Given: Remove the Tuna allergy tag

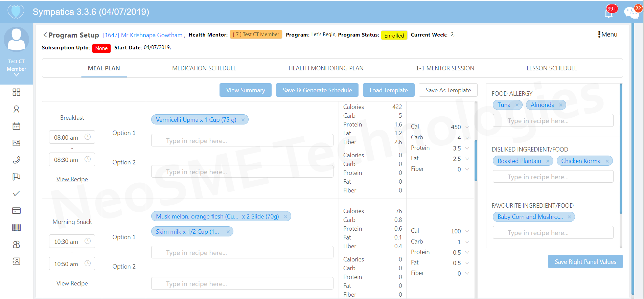Looking at the screenshot, I should 517,105.
